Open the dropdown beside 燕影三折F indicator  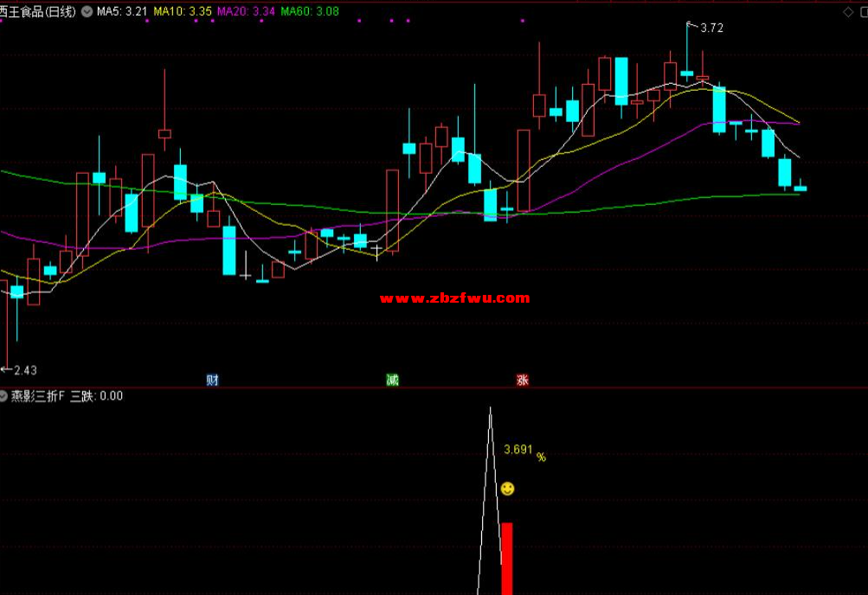coord(3,396)
